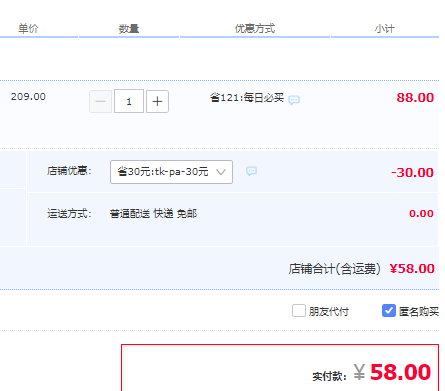Image resolution: width=445 pixels, height=391 pixels.
Task: Click the 省121:每日必买 discount text
Action: tap(247, 98)
